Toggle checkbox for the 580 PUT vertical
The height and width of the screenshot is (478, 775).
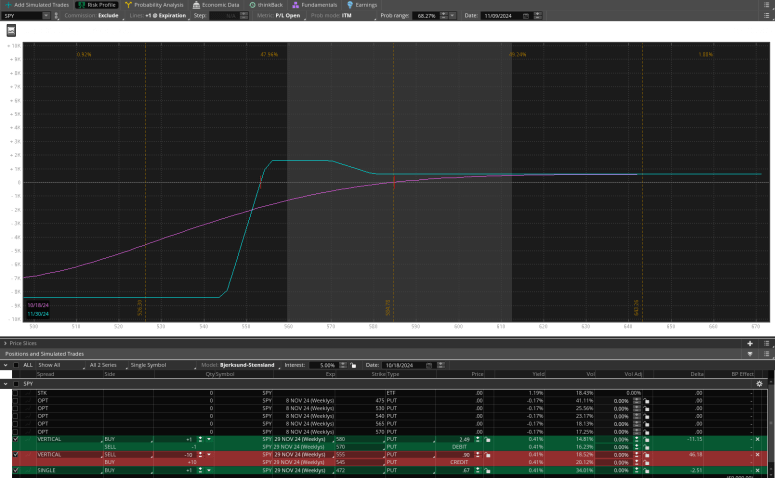pos(15,439)
